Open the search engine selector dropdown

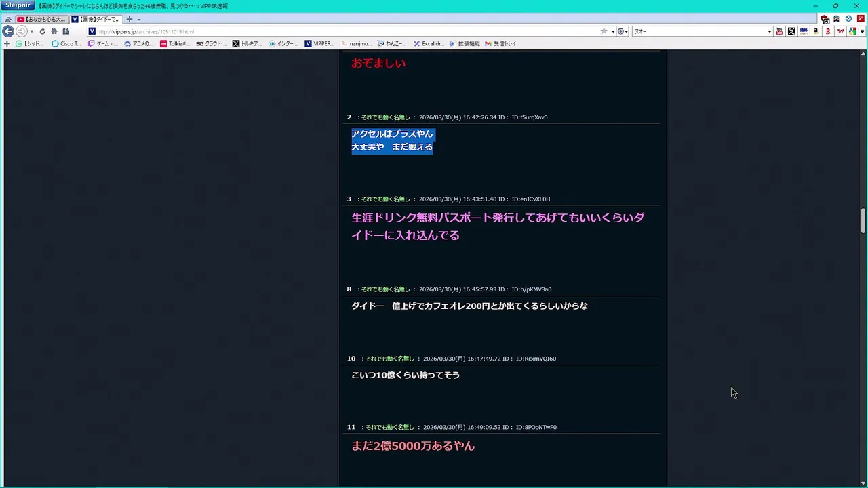622,31
